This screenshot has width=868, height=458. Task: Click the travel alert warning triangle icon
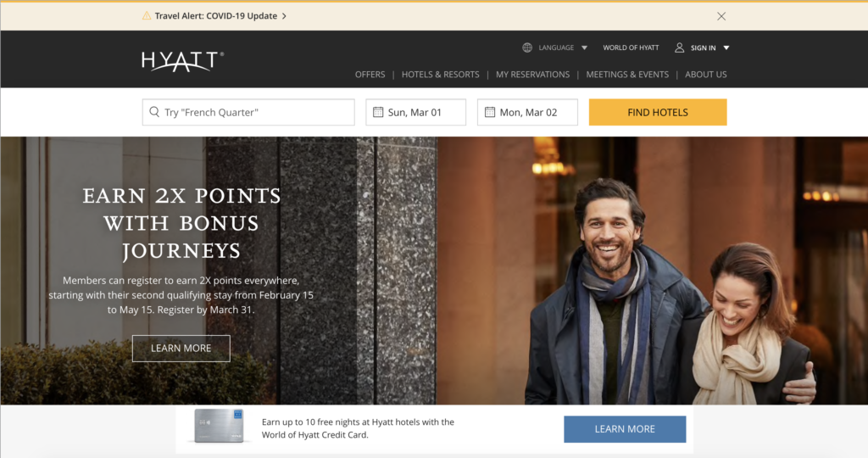point(147,15)
